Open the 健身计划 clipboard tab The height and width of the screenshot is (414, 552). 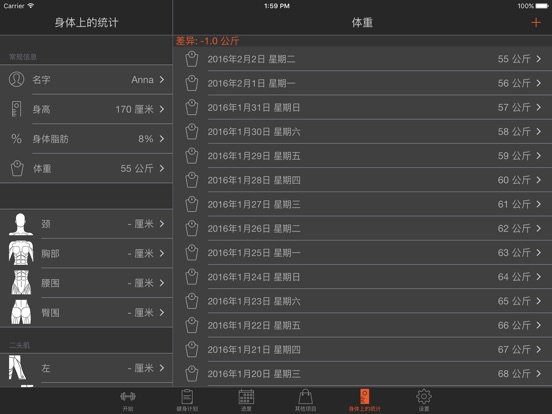187,401
